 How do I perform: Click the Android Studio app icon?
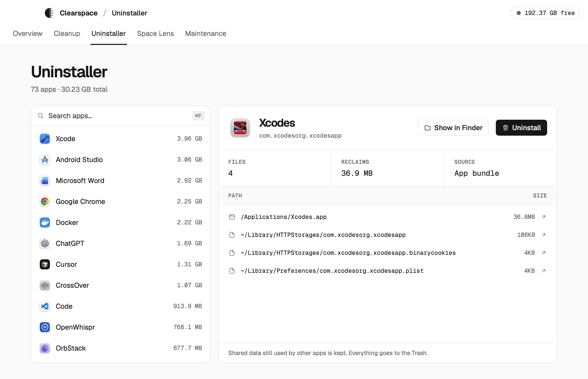(45, 160)
